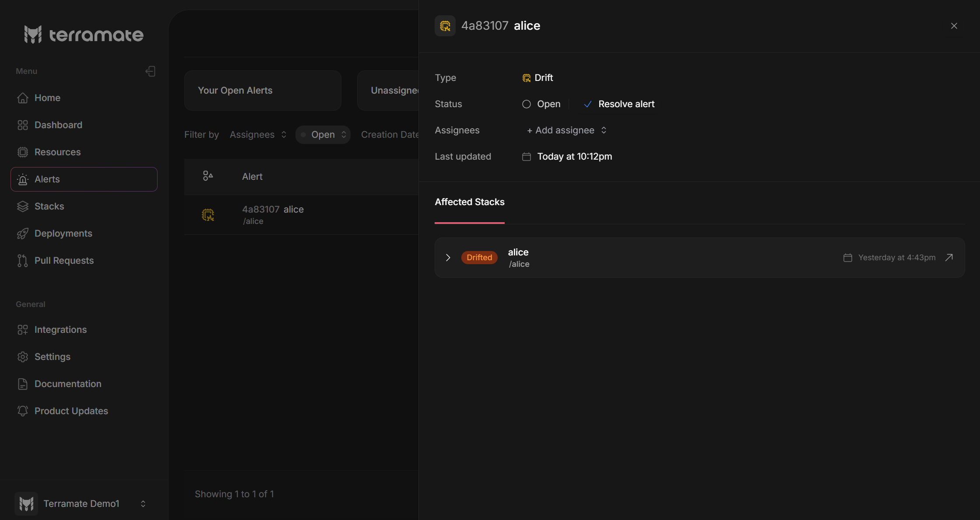Image resolution: width=980 pixels, height=520 pixels.
Task: Close the alert details panel
Action: pyautogui.click(x=954, y=26)
